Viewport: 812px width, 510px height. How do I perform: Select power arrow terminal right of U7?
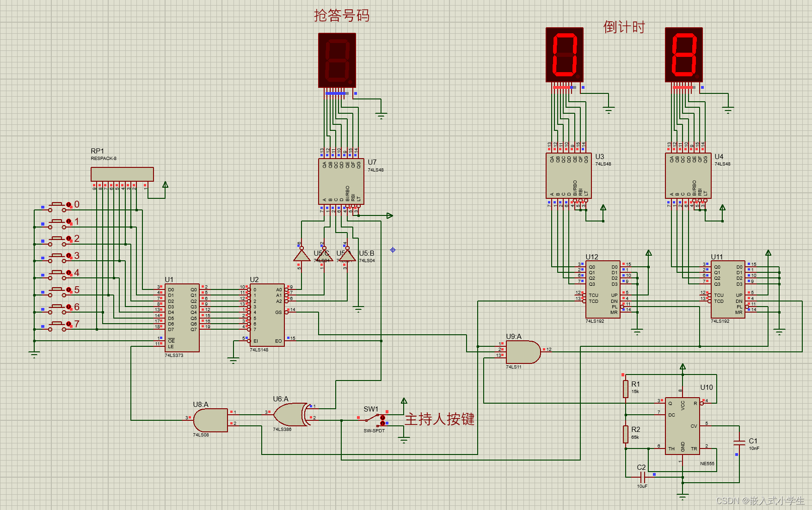[390, 215]
